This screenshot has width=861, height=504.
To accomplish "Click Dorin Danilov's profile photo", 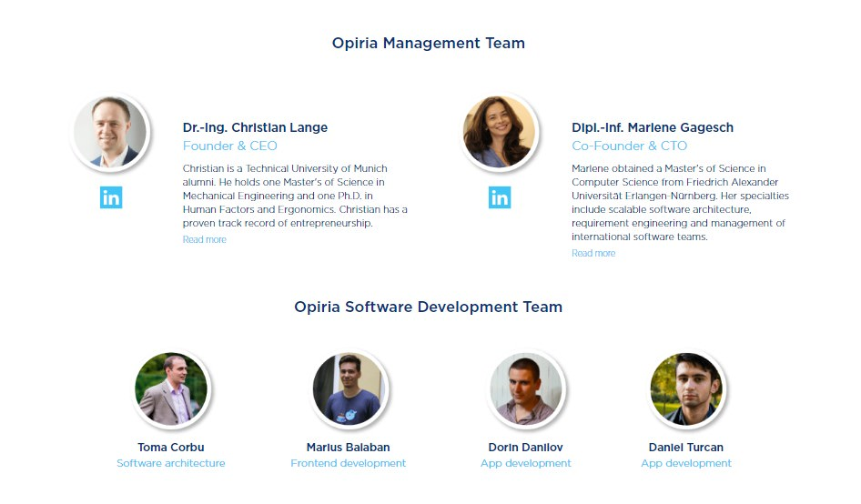I will click(526, 388).
